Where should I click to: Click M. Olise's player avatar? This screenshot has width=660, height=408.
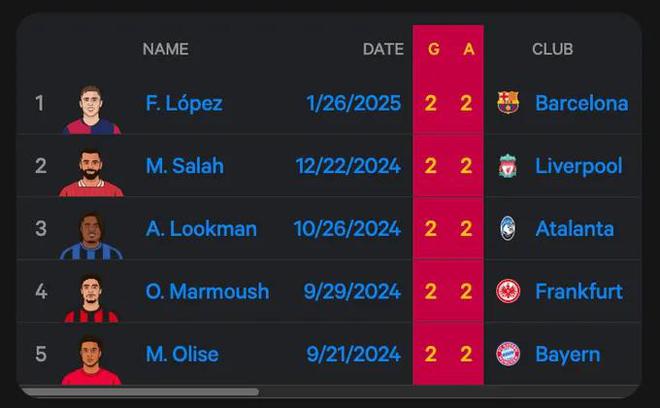91,360
